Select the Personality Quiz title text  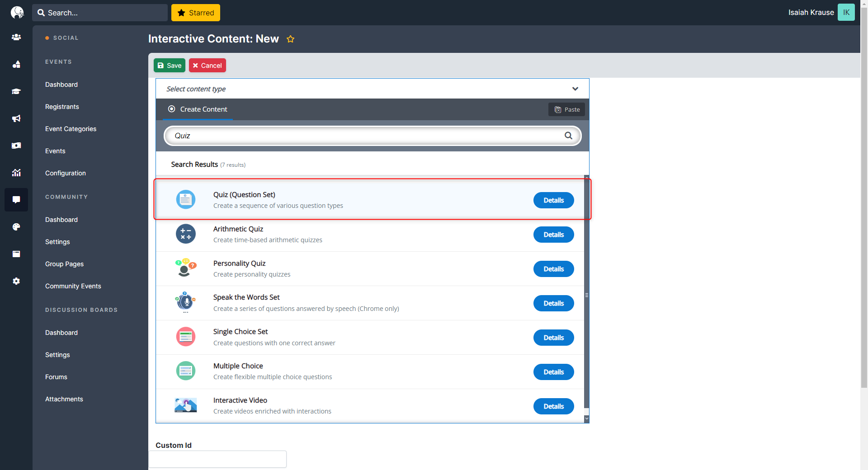240,263
